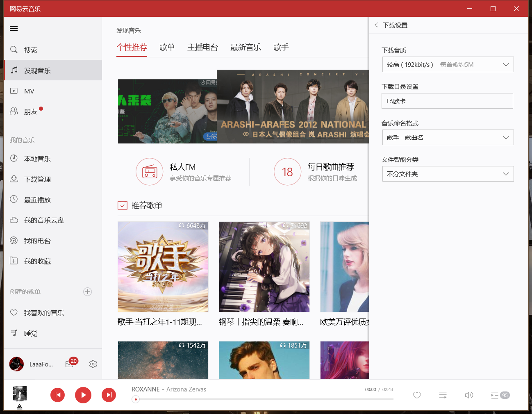Open the 钢琴 piano playlist cover
The image size is (532, 414).
tap(264, 267)
